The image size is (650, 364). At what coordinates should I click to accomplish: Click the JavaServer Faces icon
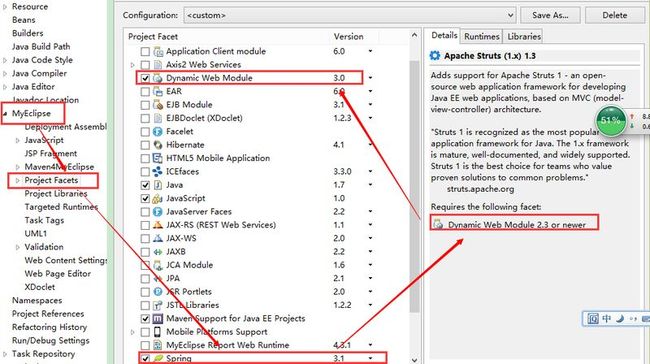coord(158,211)
